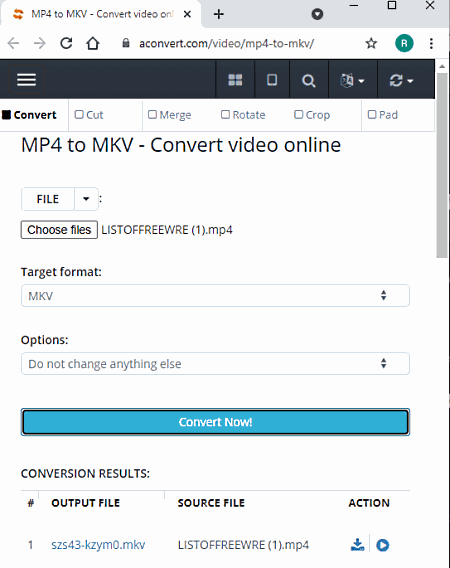The height and width of the screenshot is (568, 450).
Task: Open the search magnifier icon
Action: pos(309,80)
